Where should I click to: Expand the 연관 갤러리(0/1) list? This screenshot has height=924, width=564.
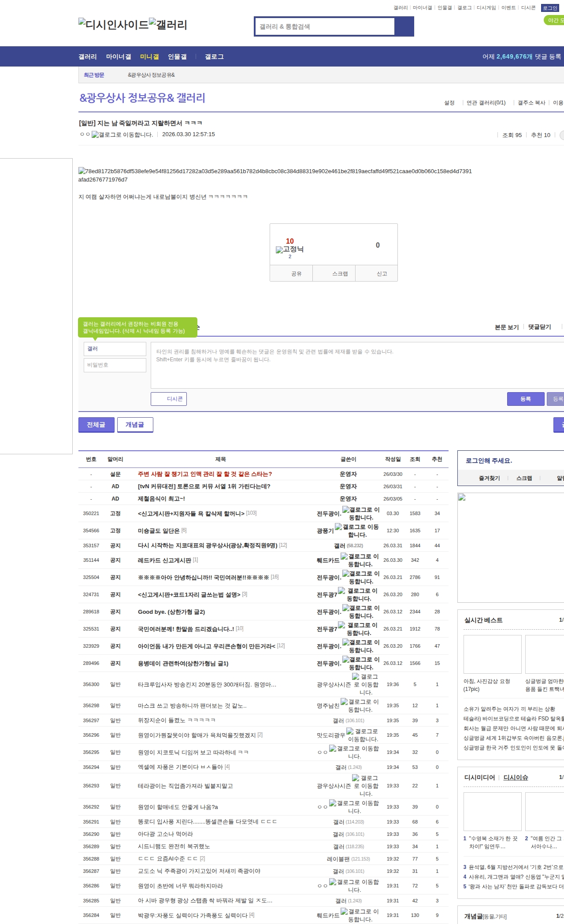[486, 103]
